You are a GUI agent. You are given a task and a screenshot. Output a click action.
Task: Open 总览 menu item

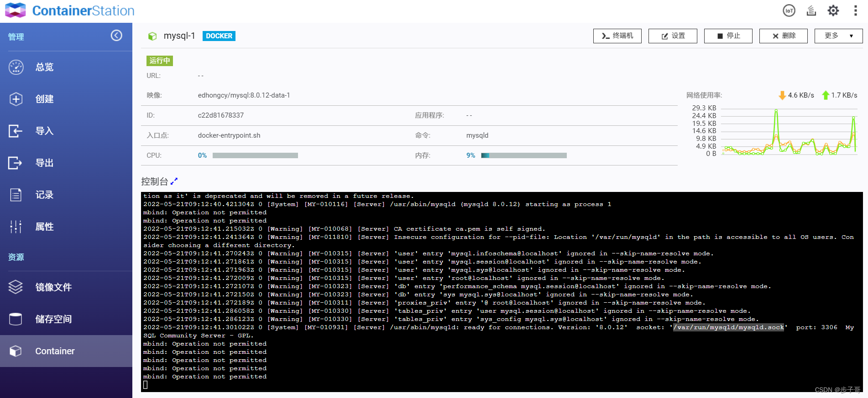pyautogui.click(x=66, y=67)
